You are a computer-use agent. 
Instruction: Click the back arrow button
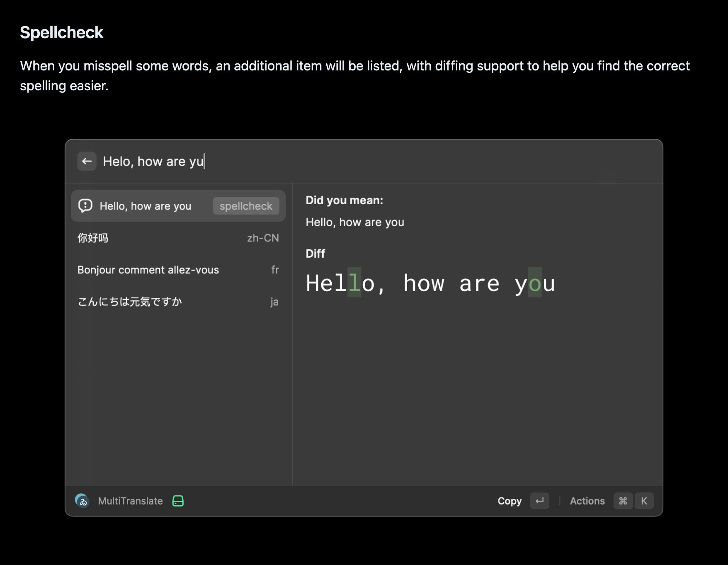[x=87, y=161]
